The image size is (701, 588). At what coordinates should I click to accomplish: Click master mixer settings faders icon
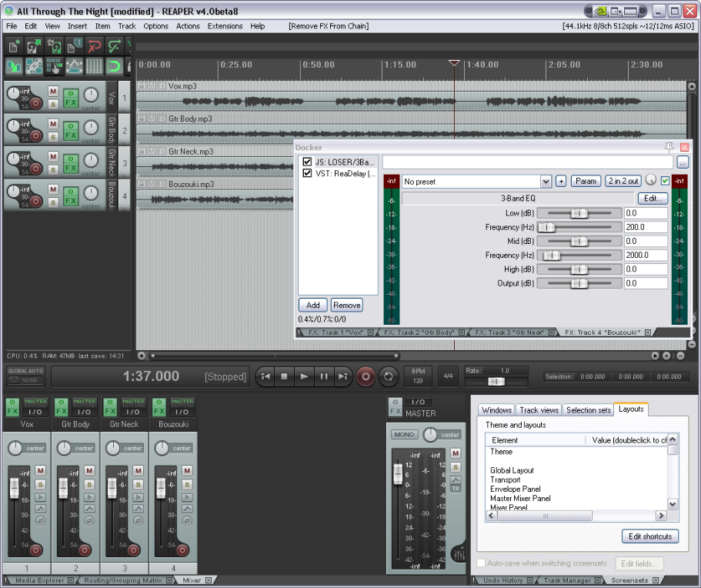click(459, 555)
